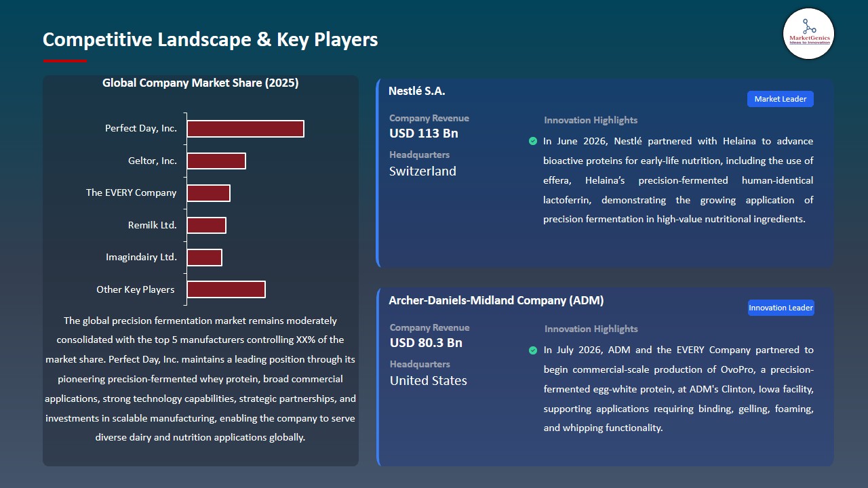This screenshot has height=488, width=868.
Task: Select the Imagindairy Ltd. bar
Action: coord(205,258)
